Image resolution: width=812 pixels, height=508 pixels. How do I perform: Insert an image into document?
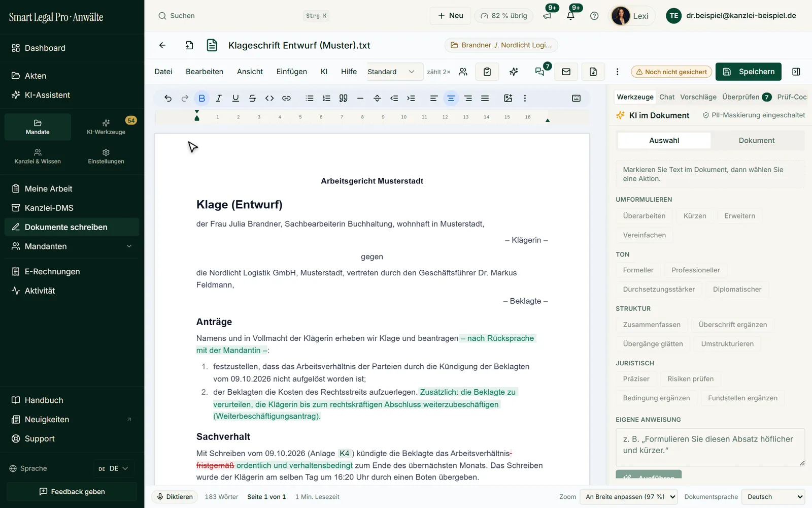pyautogui.click(x=508, y=99)
